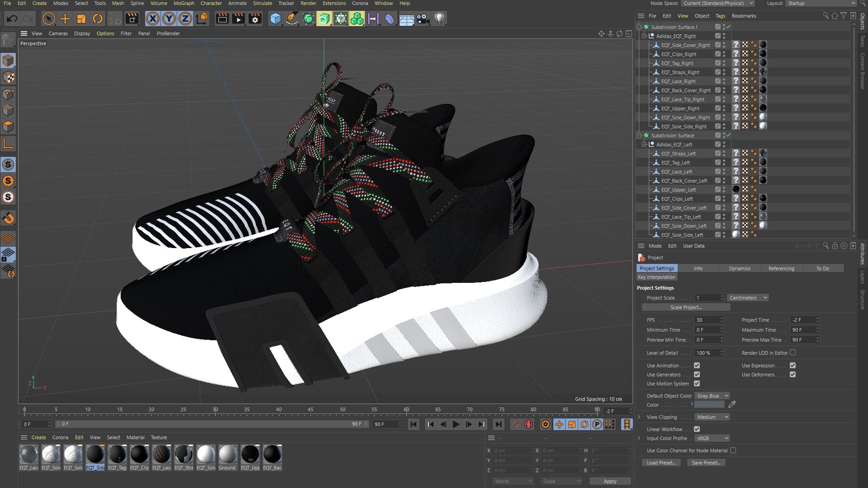868x488 pixels.
Task: Click the Subdivision Surface generator icon
Action: (x=324, y=19)
